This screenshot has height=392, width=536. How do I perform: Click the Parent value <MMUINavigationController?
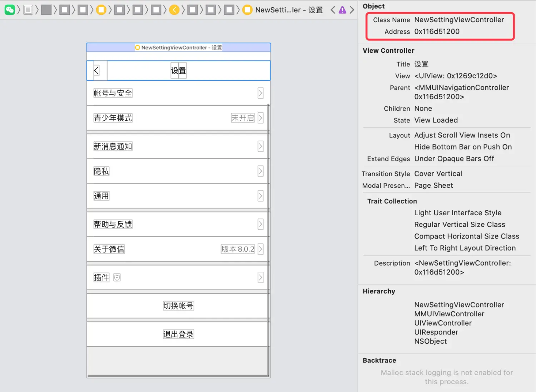[461, 87]
